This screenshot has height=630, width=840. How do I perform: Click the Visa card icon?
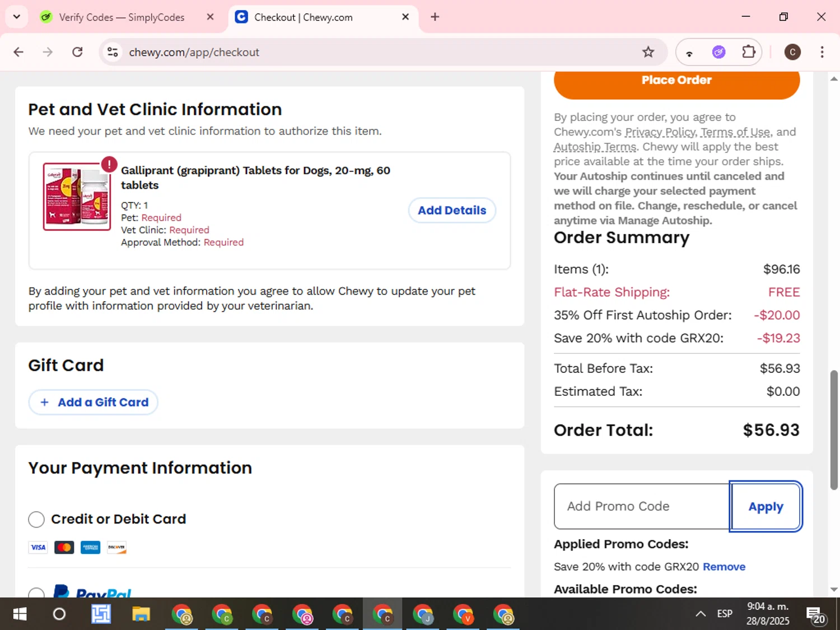coord(38,547)
